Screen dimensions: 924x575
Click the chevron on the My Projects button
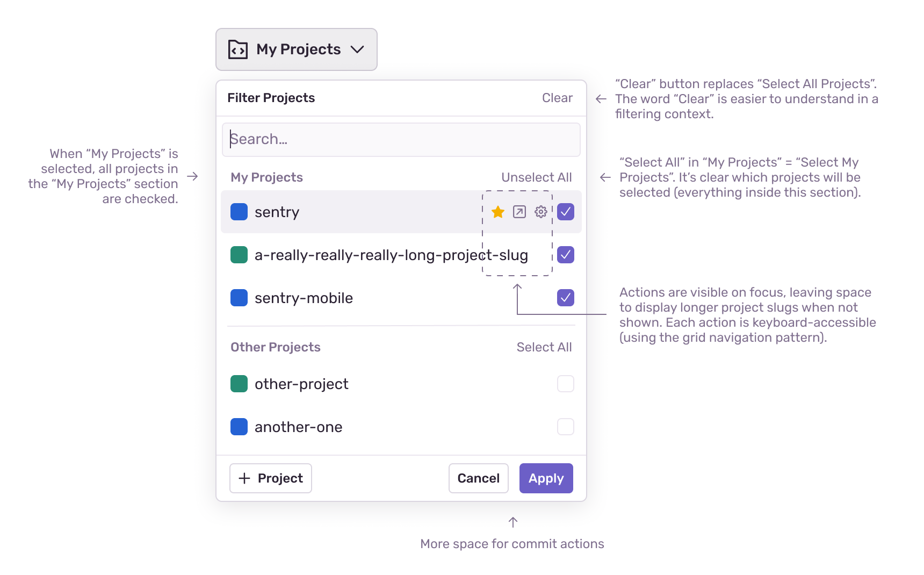point(358,49)
